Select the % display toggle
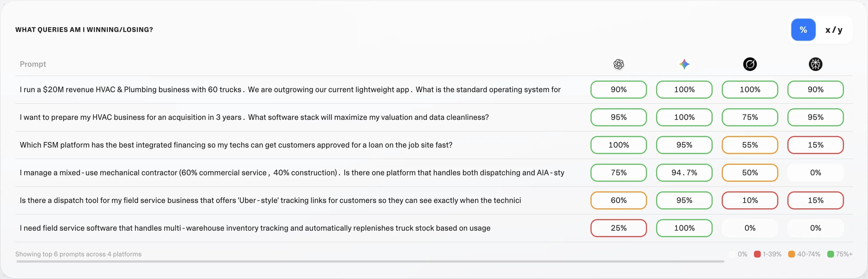868x279 pixels. pos(803,30)
